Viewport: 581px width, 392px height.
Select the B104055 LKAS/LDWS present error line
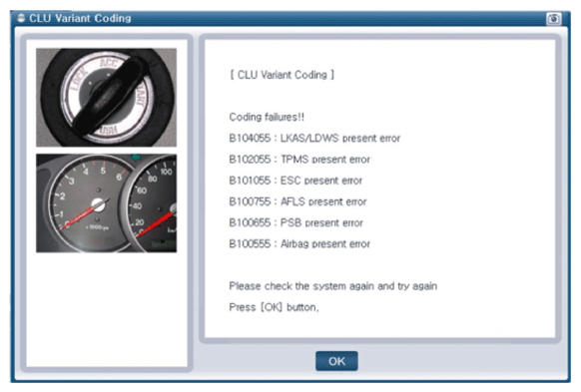click(314, 138)
